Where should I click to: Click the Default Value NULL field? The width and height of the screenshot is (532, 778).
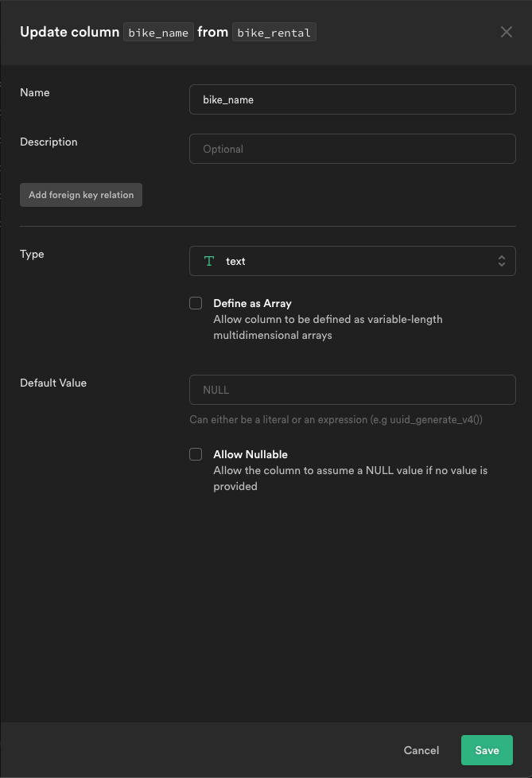[352, 390]
